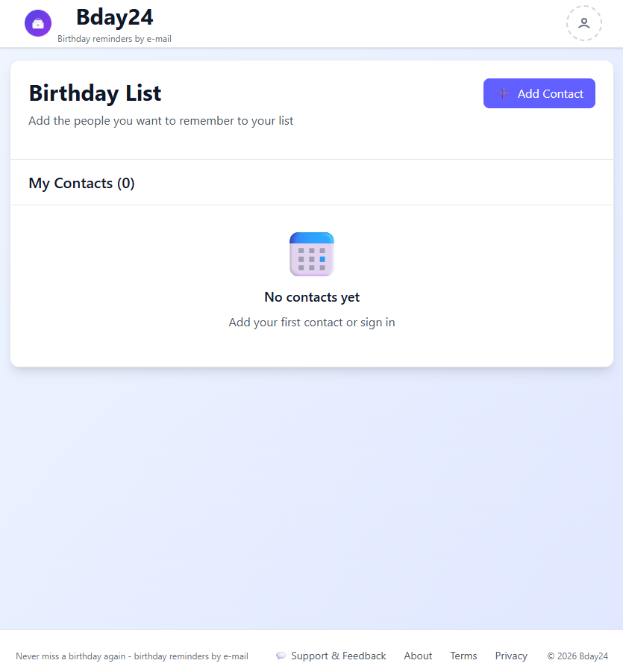
Task: Click 'No contacts yet' text
Action: [x=311, y=296]
